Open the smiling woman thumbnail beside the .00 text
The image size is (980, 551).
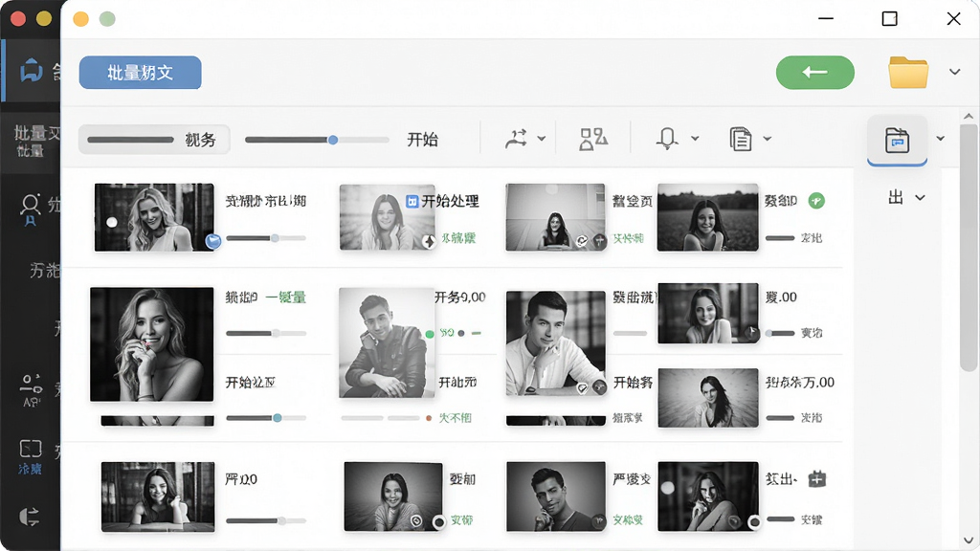click(708, 313)
